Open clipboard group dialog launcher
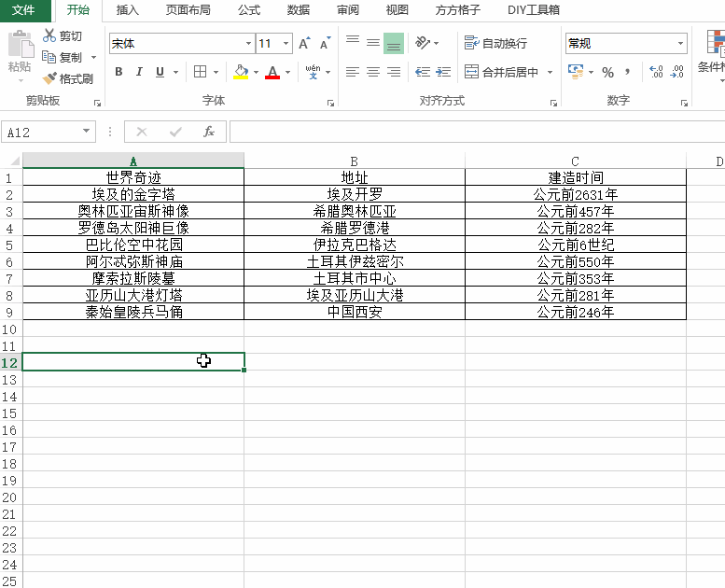 pyautogui.click(x=97, y=104)
